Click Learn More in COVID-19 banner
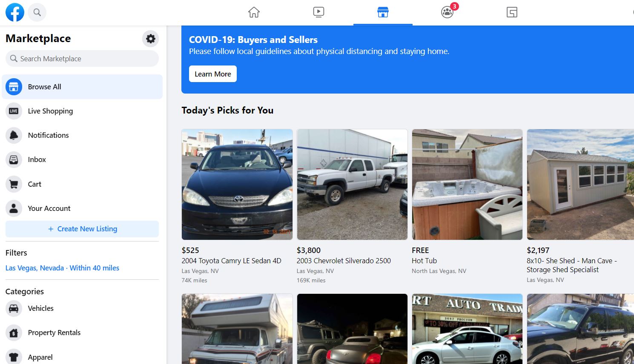 point(213,74)
